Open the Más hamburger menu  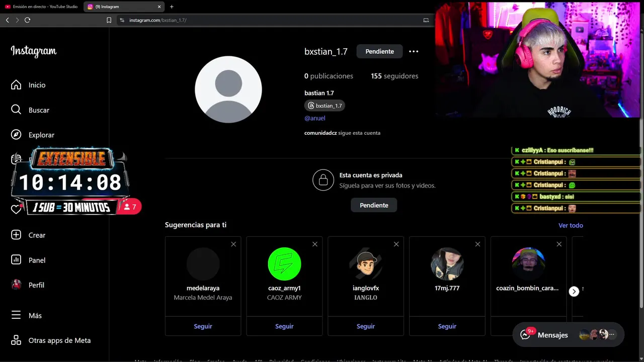pos(16,315)
